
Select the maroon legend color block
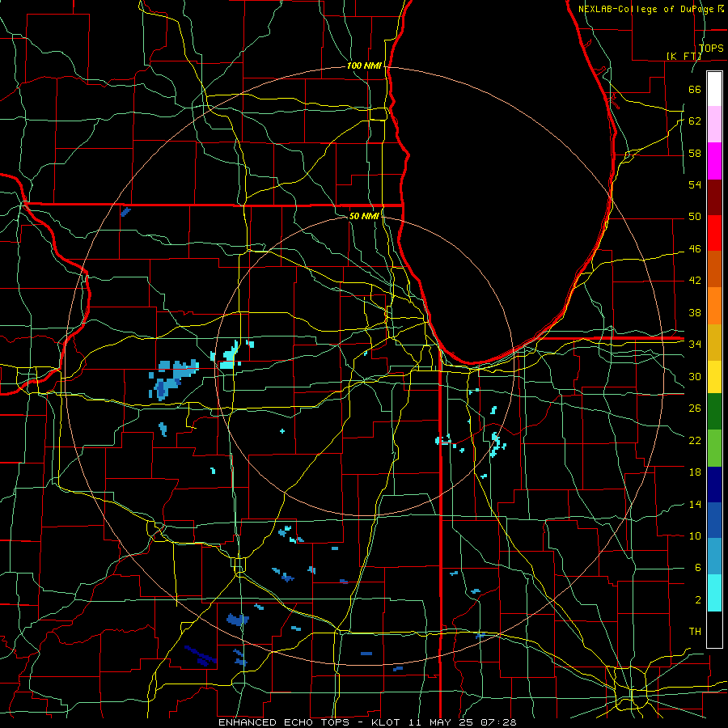[x=714, y=197]
